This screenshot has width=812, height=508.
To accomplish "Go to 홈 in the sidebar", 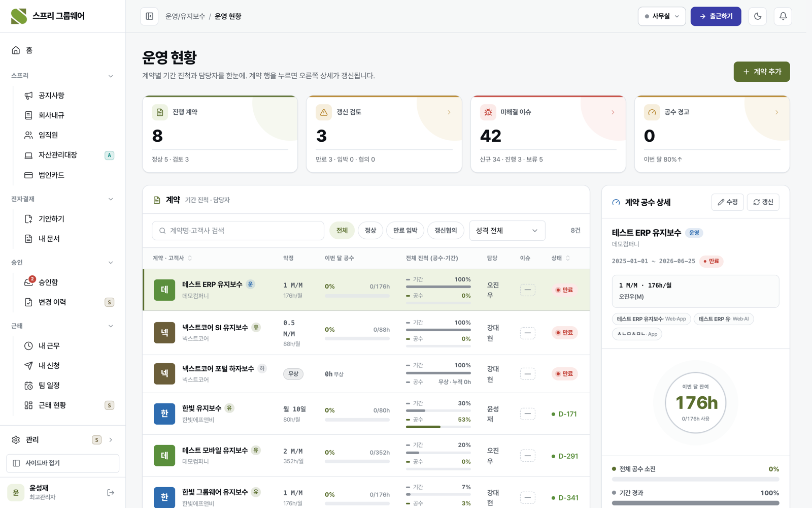I will (x=63, y=50).
